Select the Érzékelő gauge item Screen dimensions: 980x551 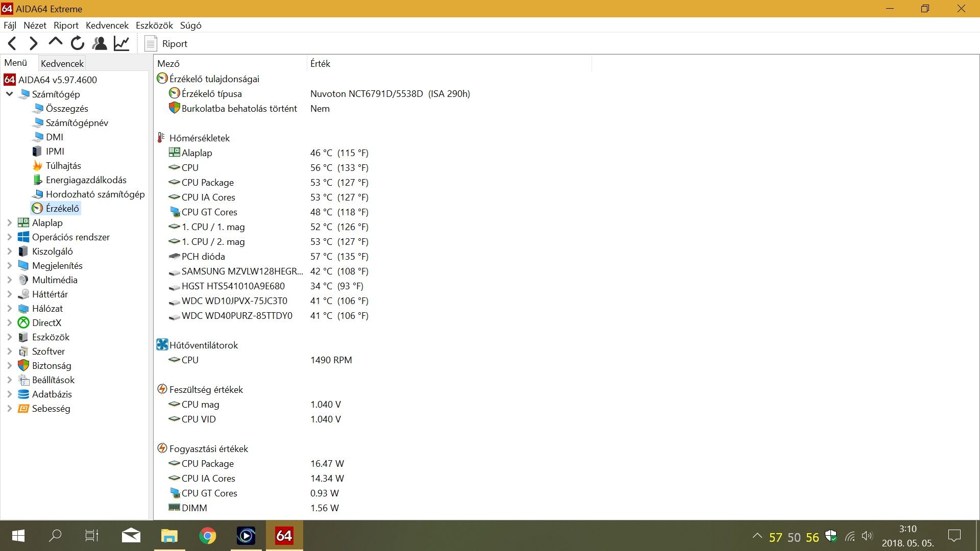pyautogui.click(x=56, y=209)
